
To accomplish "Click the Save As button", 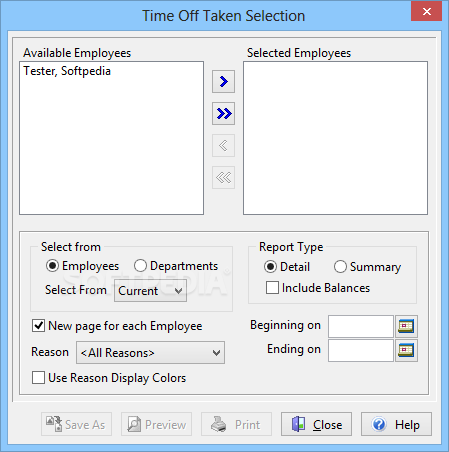I will point(76,424).
